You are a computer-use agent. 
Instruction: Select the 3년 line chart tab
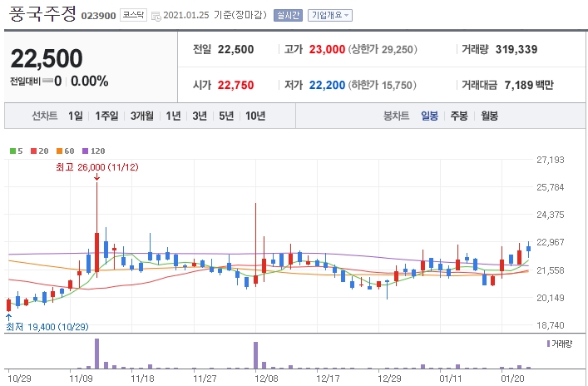[200, 116]
